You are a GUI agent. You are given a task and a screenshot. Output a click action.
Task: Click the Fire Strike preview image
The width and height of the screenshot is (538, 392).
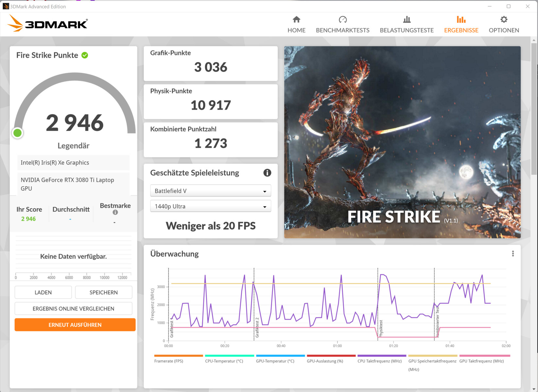coord(402,142)
